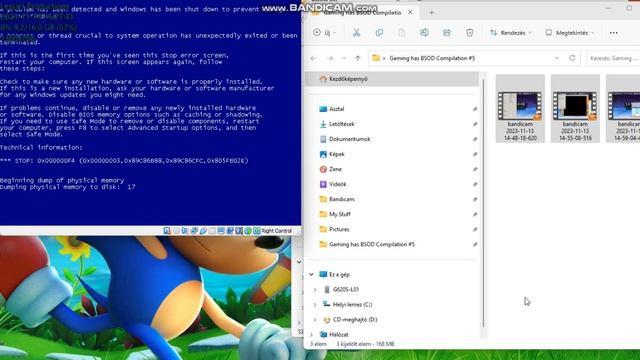Go up one folder level arrow
The width and height of the screenshot is (640, 360).
point(358,58)
